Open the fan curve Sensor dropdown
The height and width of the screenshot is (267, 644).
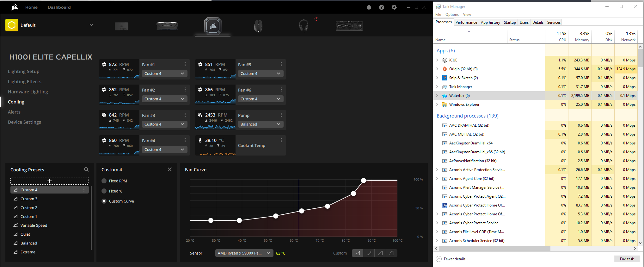pyautogui.click(x=244, y=253)
